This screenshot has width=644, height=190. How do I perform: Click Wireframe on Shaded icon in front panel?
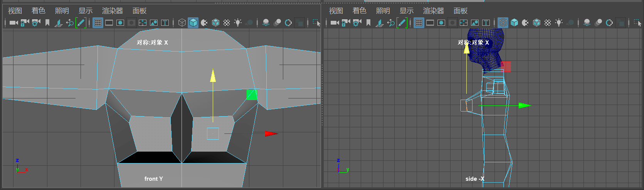click(215, 23)
